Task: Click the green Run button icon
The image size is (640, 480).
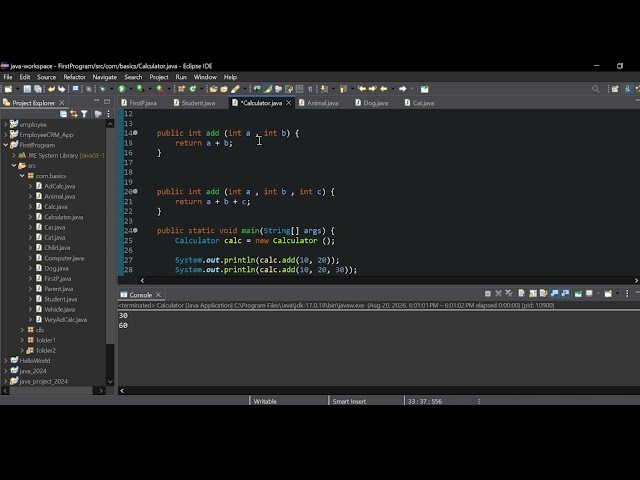Action: pos(122,89)
